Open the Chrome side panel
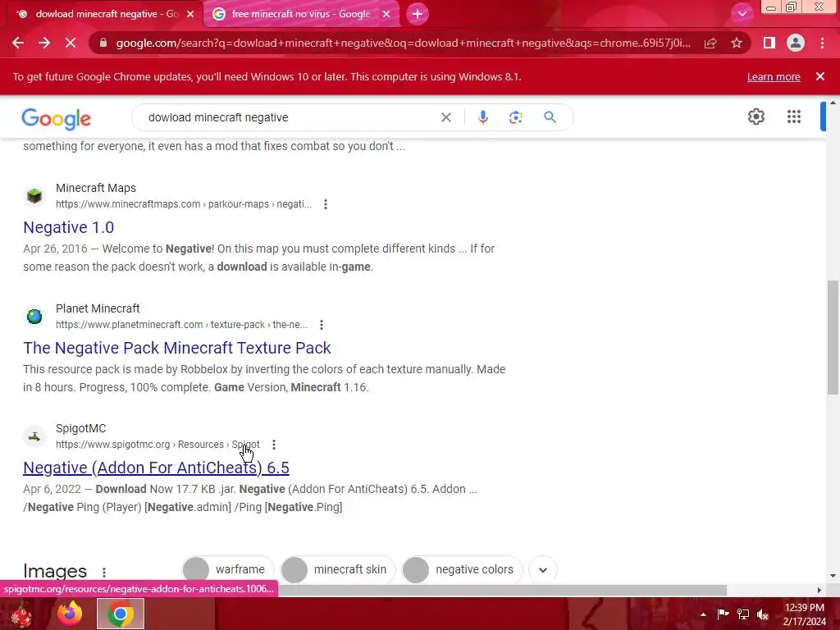840x630 pixels. point(769,43)
